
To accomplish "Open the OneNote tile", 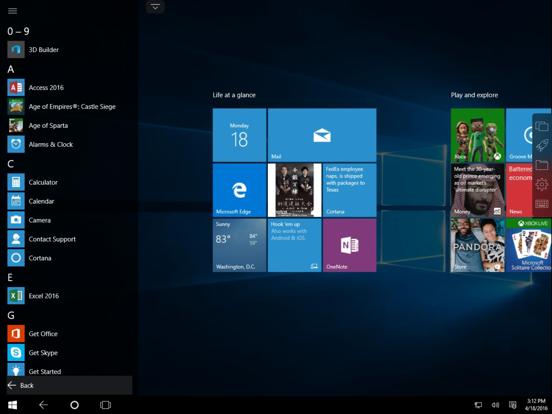I will click(350, 245).
